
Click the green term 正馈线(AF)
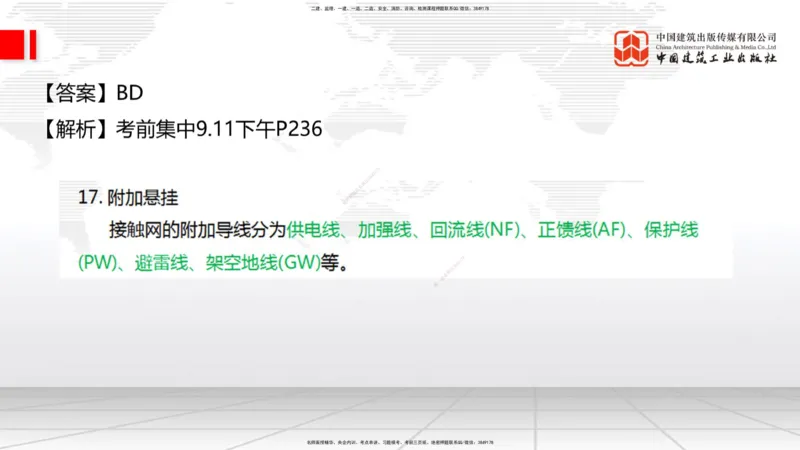(x=582, y=230)
